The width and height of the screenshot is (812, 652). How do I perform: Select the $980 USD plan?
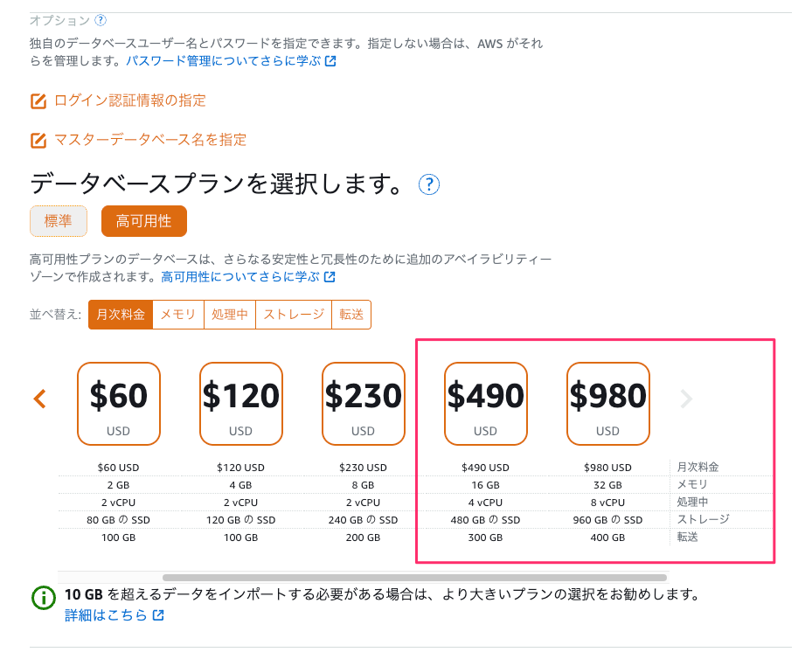[x=607, y=403]
